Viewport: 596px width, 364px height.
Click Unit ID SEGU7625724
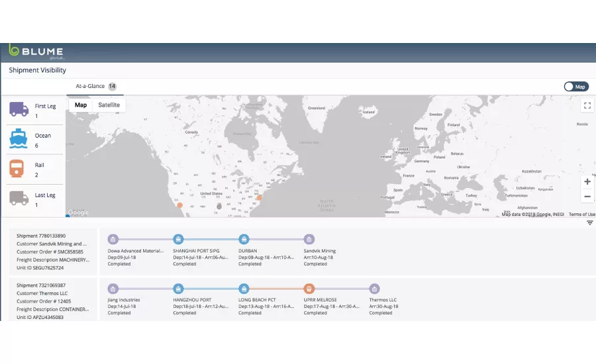pyautogui.click(x=40, y=268)
